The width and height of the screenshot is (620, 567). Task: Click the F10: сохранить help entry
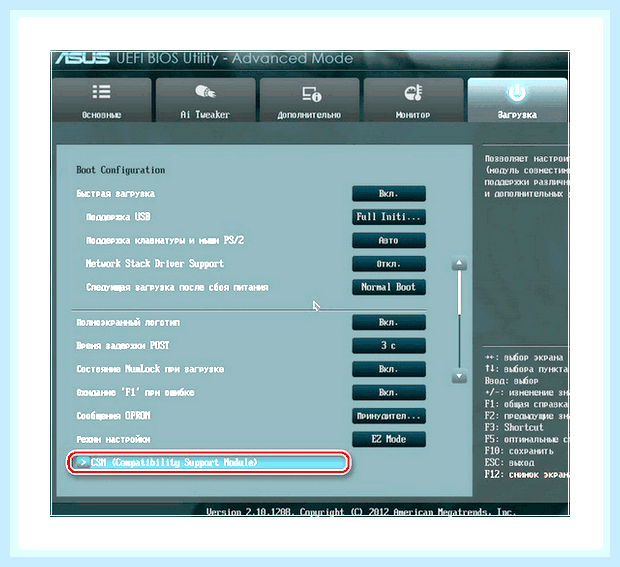click(519, 451)
